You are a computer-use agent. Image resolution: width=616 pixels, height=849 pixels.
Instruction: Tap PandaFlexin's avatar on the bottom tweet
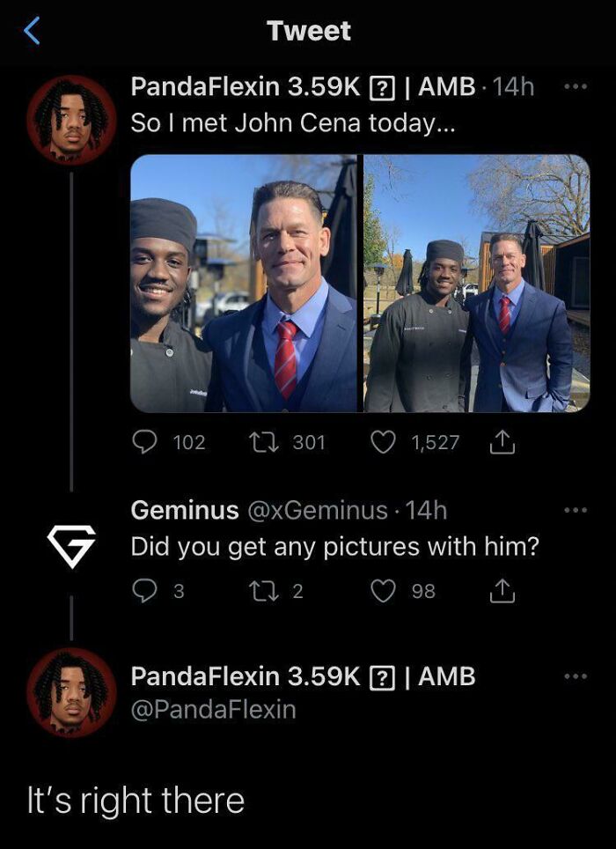tap(71, 692)
